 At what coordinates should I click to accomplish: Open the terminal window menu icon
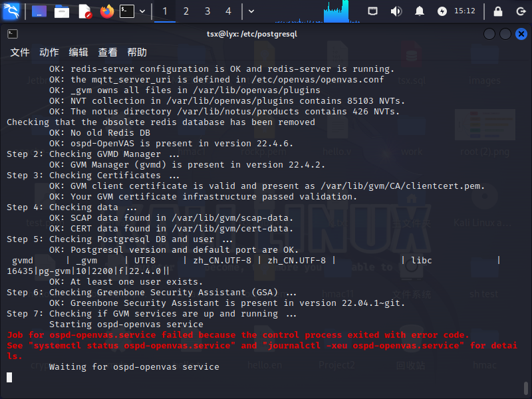13,34
